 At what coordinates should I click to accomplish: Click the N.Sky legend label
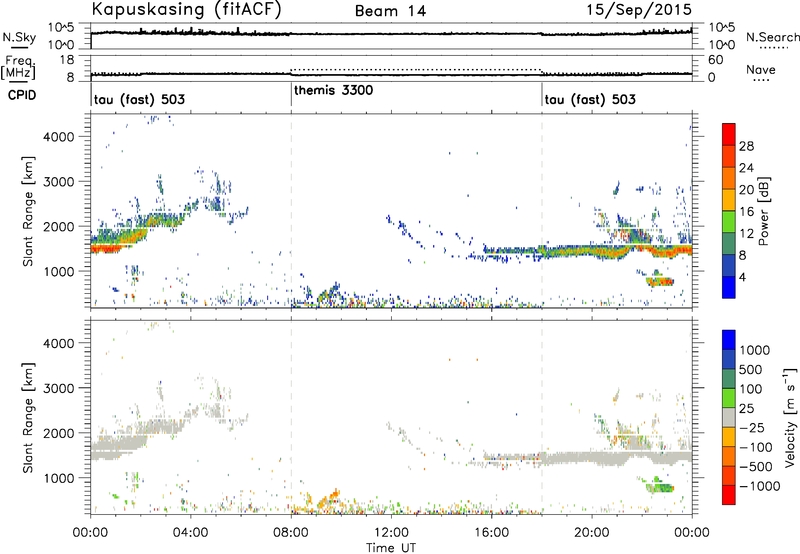click(x=19, y=37)
